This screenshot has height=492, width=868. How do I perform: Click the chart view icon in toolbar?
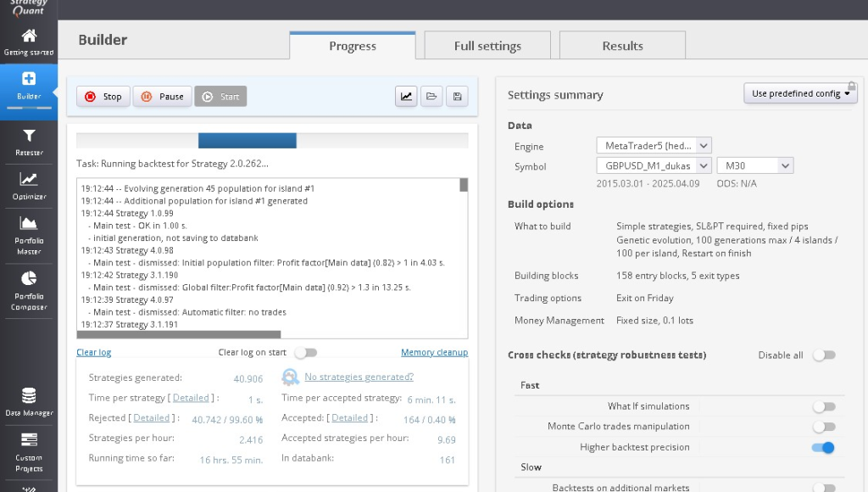click(x=406, y=97)
